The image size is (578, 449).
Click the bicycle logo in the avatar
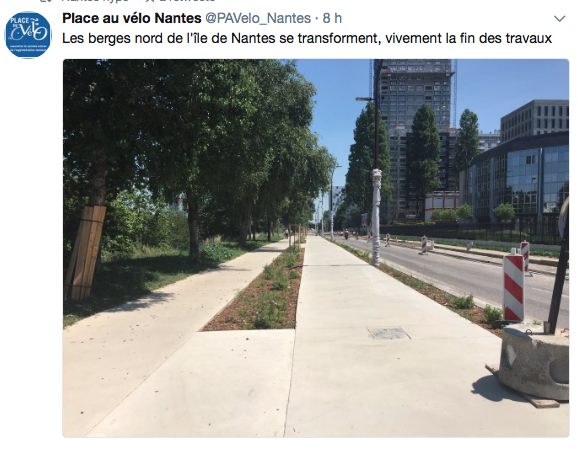[29, 31]
